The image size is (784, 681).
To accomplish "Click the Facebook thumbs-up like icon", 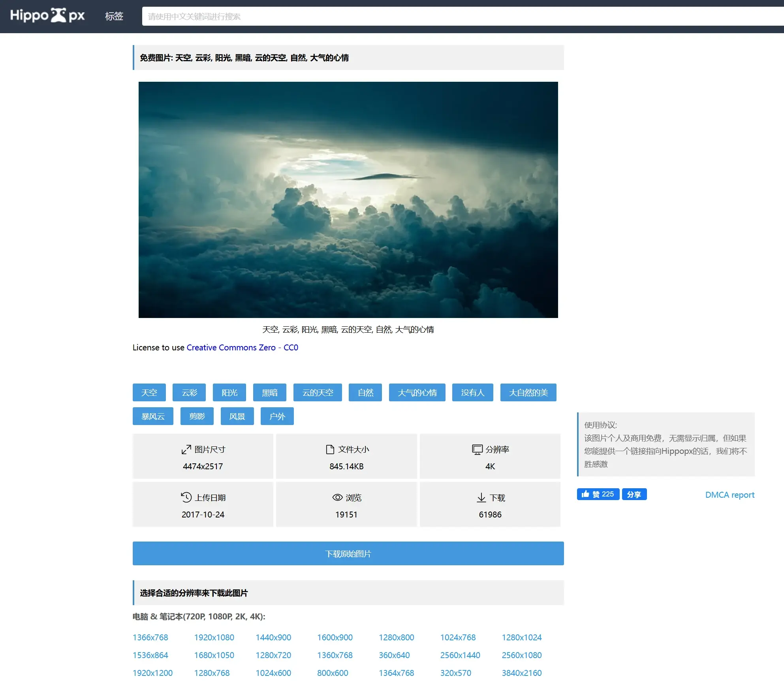I will 585,494.
